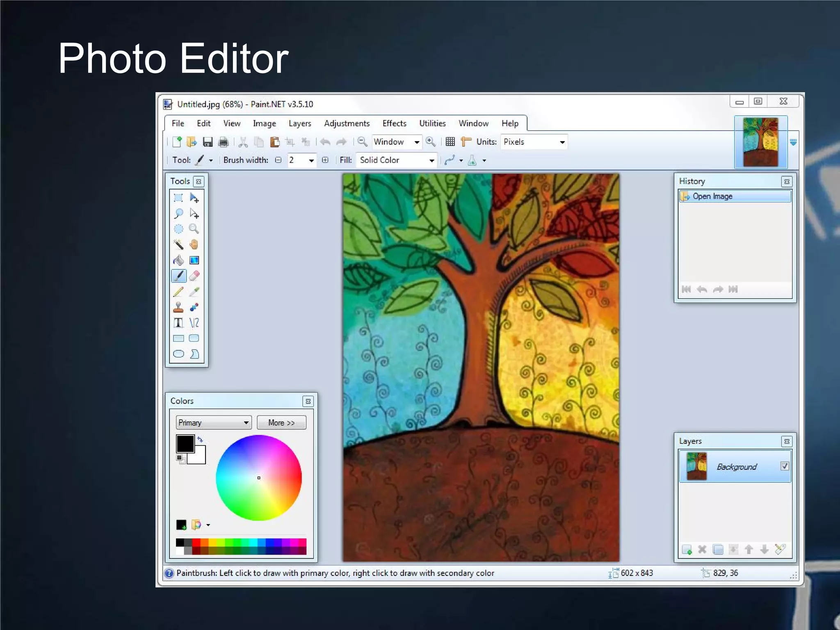Click the New image toolbar icon
840x630 pixels.
tap(177, 142)
